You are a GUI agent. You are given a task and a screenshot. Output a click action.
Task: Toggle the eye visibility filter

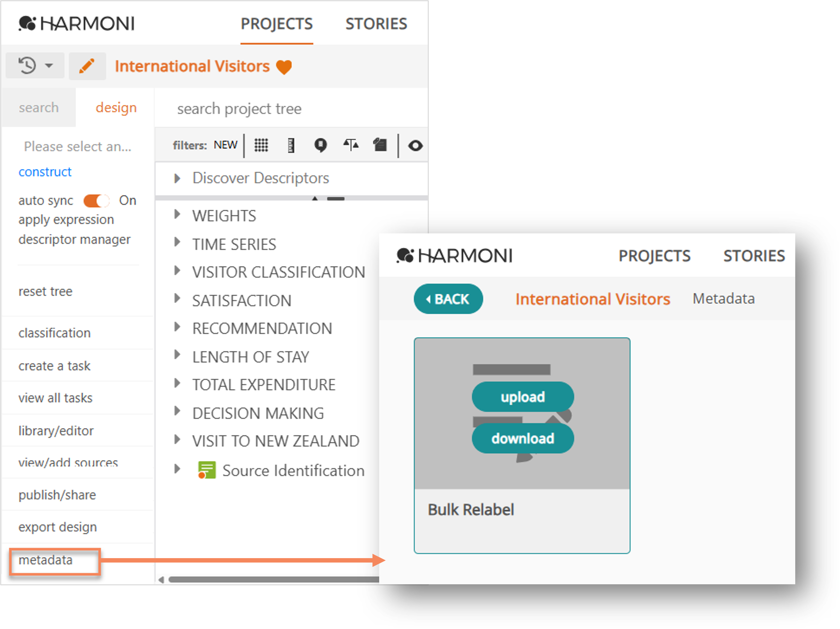(x=415, y=145)
